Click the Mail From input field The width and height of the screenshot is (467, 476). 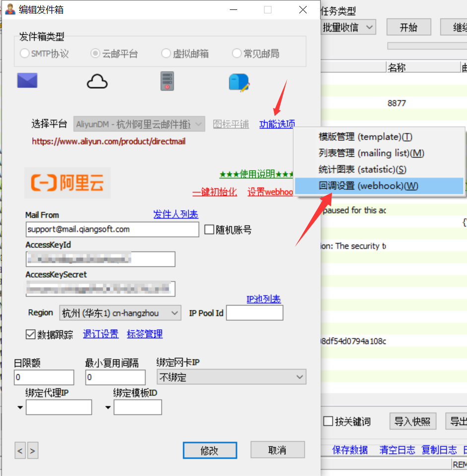tap(112, 229)
